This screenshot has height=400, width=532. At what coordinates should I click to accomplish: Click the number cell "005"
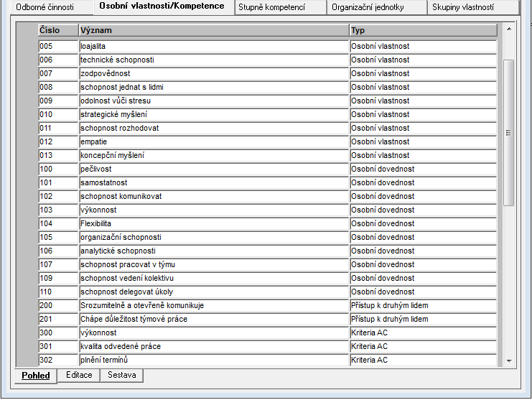(x=58, y=46)
